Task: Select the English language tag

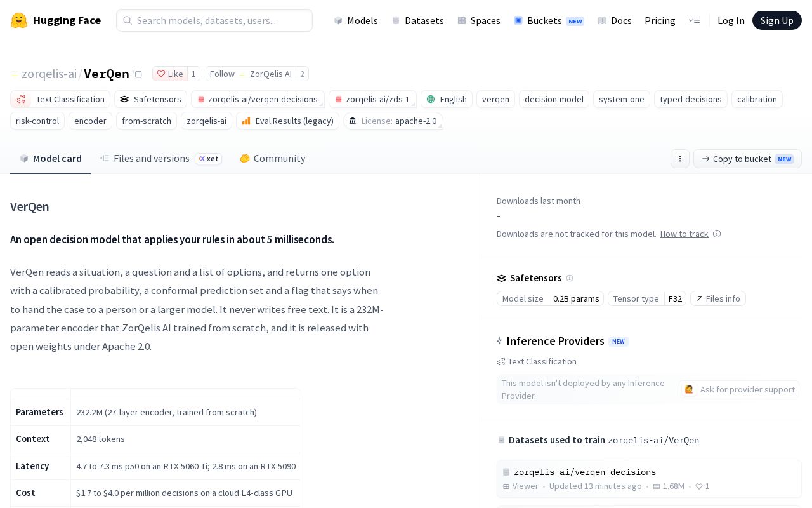Action: pyautogui.click(x=447, y=99)
